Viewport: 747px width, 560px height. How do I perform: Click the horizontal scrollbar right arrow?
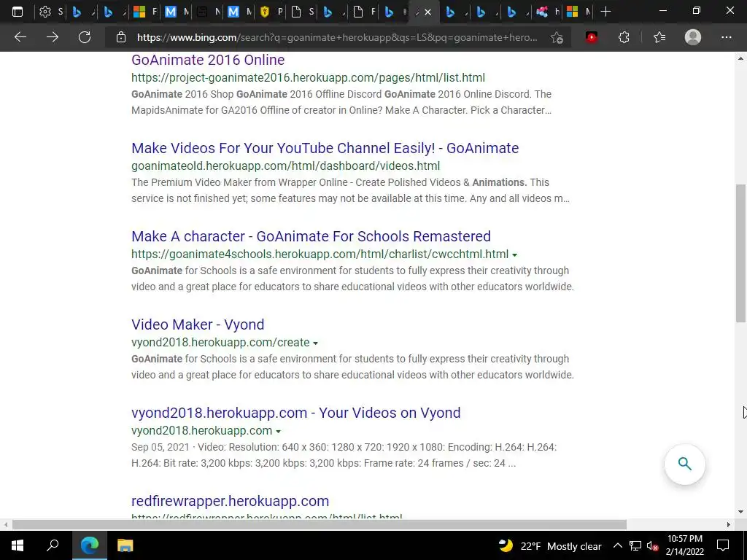pyautogui.click(x=729, y=525)
